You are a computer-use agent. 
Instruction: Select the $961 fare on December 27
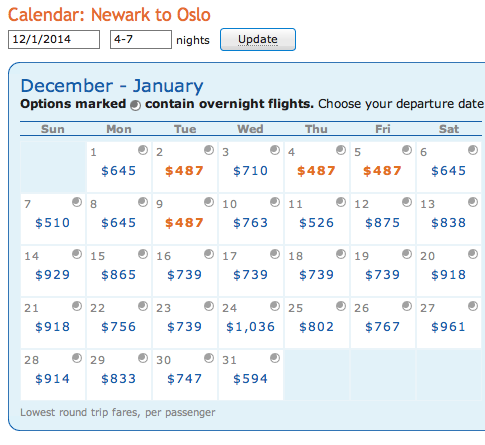click(x=448, y=327)
